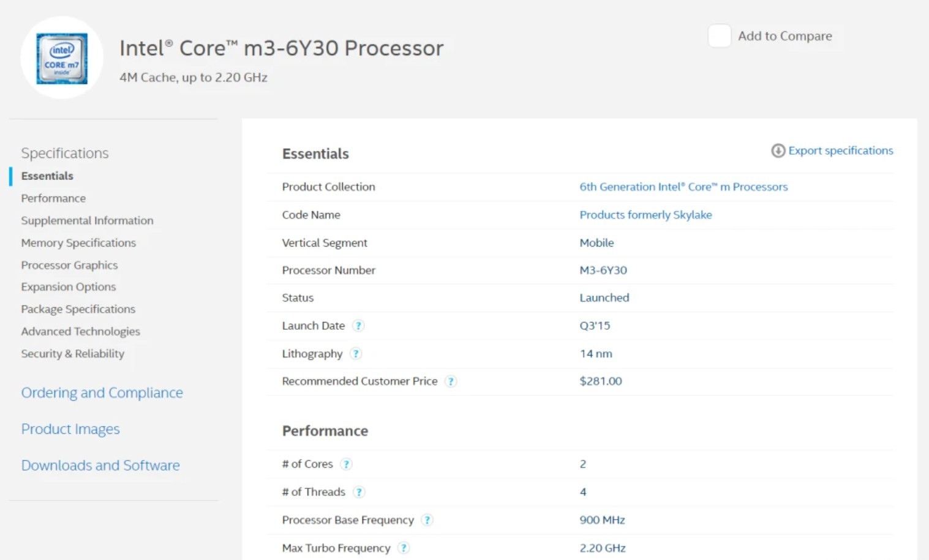Click the Mobile vertical segment value
Screen dimensions: 929x560
tap(596, 243)
